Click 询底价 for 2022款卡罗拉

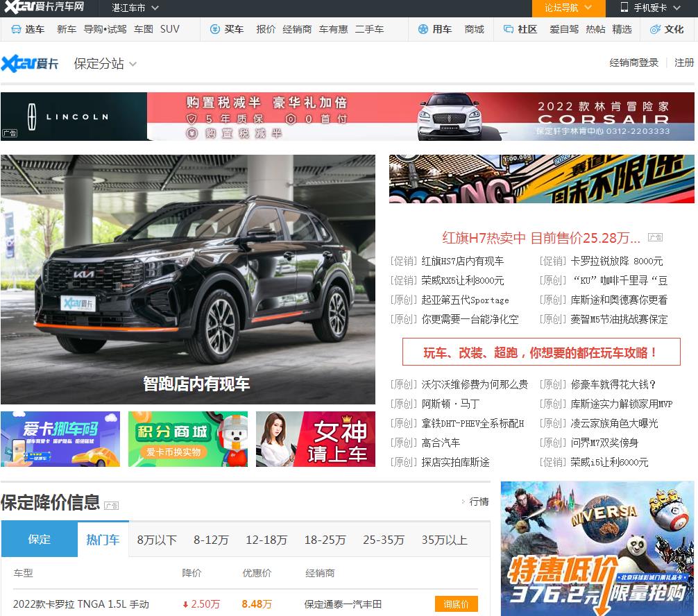click(x=457, y=604)
